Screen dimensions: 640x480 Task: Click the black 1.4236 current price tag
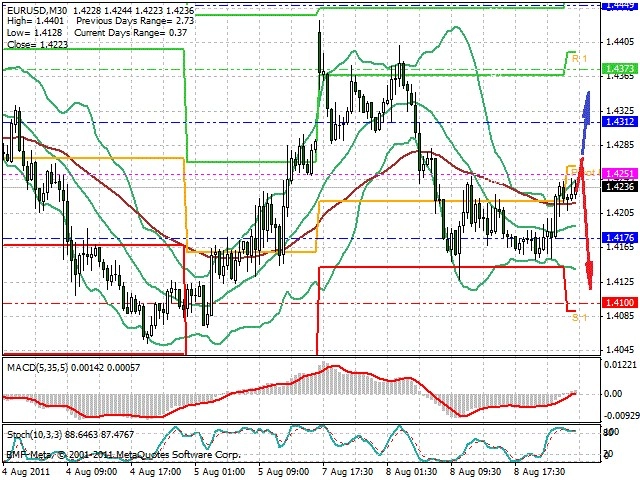tap(620, 187)
